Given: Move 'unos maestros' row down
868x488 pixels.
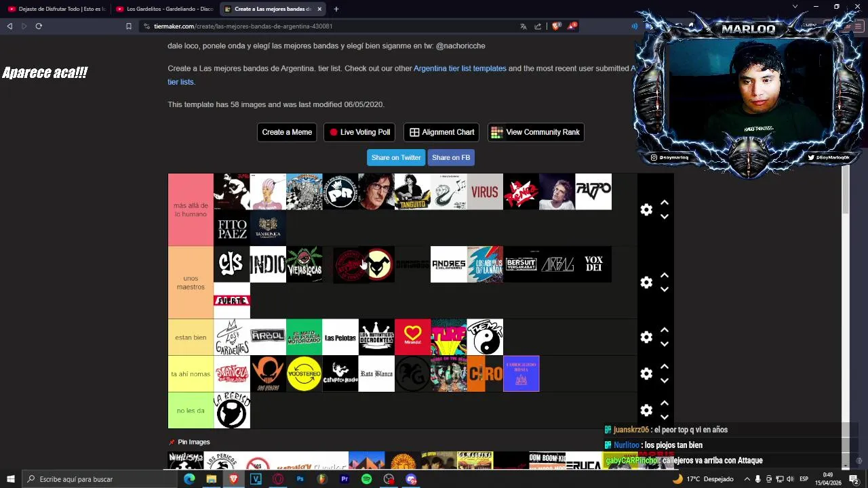Looking at the screenshot, I should [x=665, y=289].
